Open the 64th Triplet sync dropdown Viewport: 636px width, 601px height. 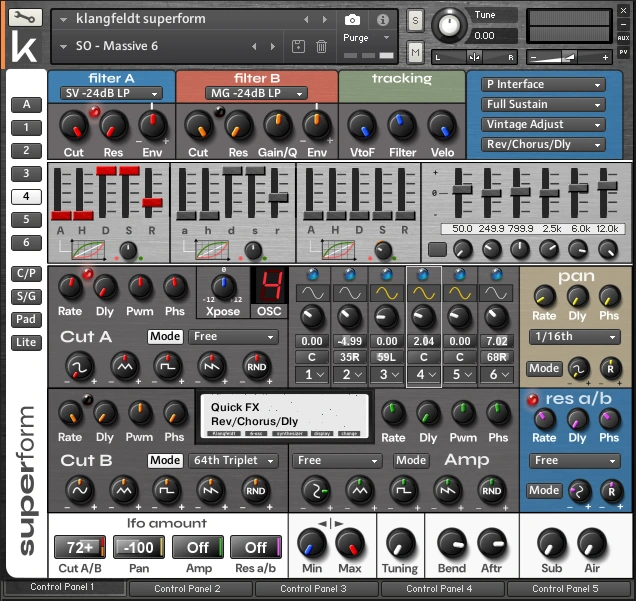click(233, 461)
